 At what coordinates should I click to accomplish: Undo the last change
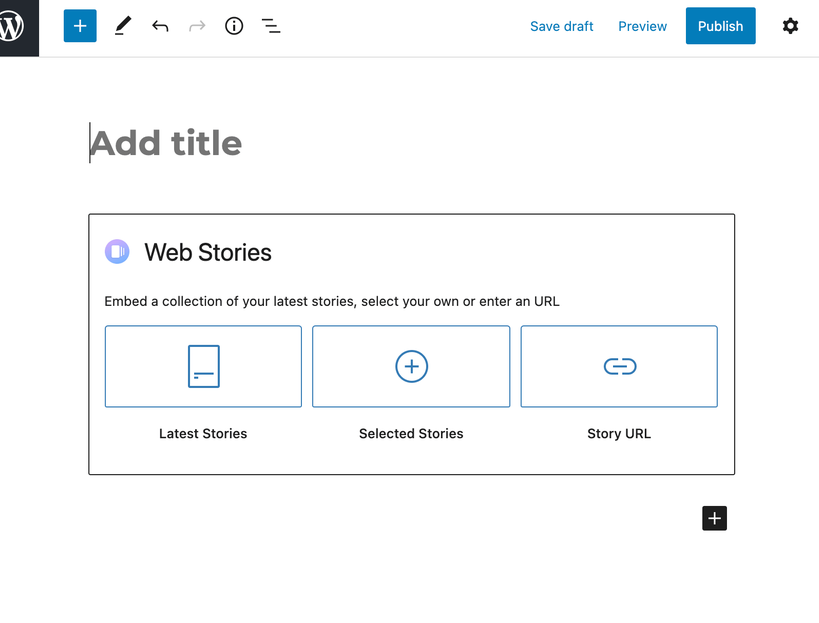point(160,26)
